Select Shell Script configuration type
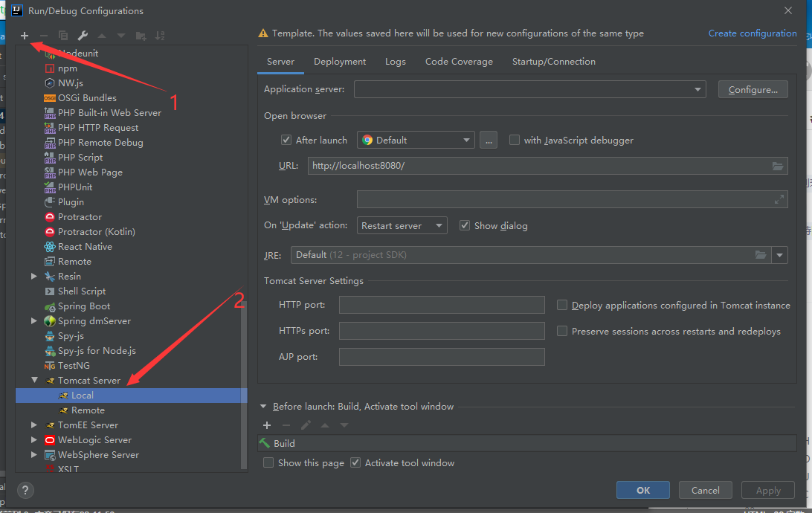Screen dimensions: 812x513 [x=81, y=291]
